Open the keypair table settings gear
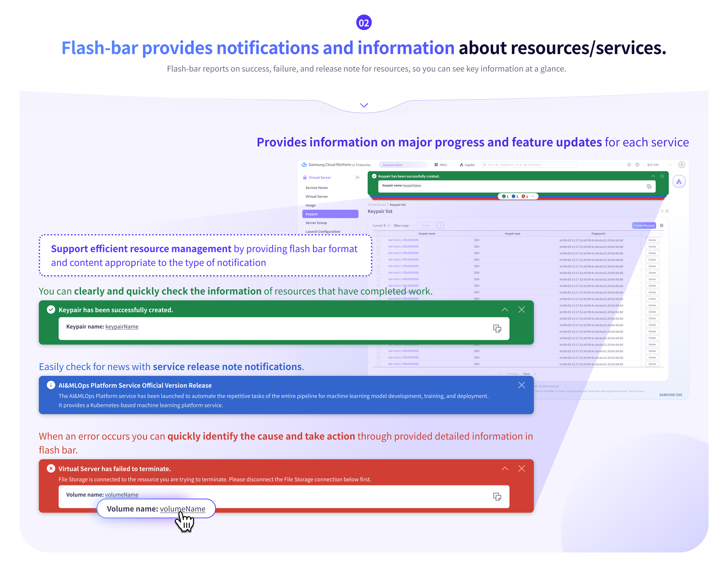 click(662, 225)
